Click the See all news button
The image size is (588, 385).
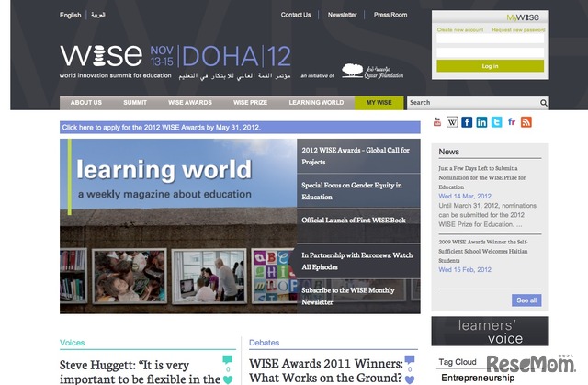526,300
